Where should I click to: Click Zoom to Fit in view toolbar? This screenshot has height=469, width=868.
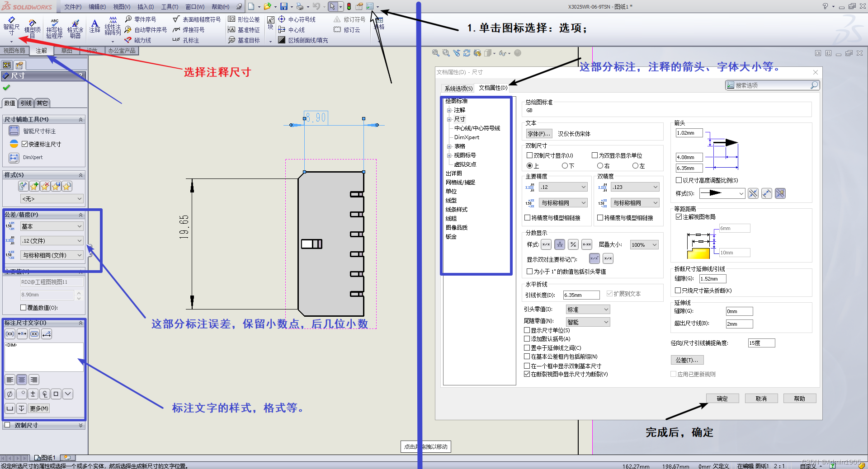click(x=436, y=53)
